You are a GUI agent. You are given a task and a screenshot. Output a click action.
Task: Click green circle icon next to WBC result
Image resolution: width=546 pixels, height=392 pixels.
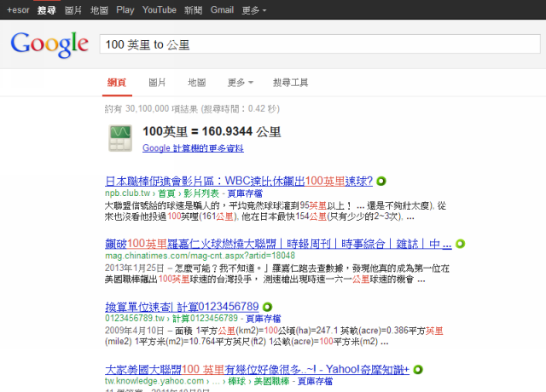[381, 182]
